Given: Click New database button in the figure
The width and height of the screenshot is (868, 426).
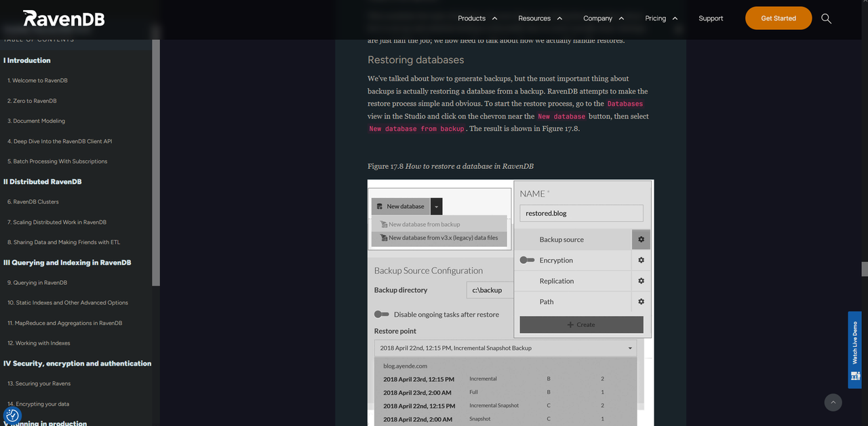Looking at the screenshot, I should (x=401, y=206).
